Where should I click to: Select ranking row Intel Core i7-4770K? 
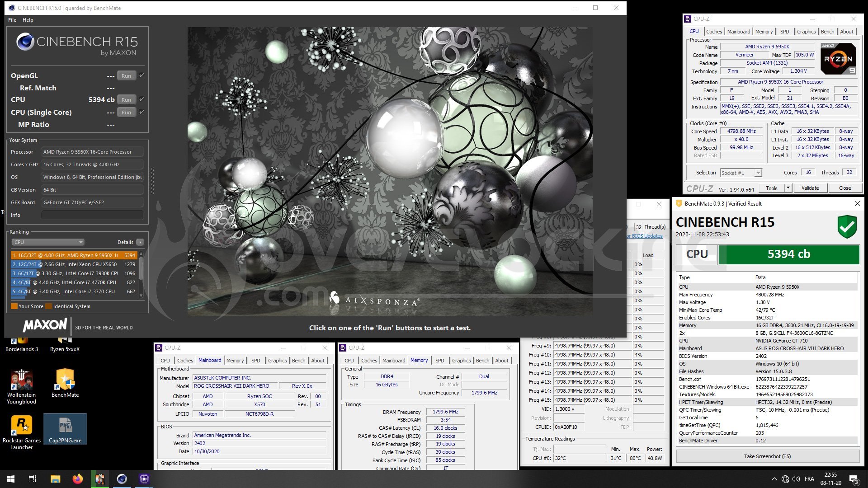click(x=74, y=282)
